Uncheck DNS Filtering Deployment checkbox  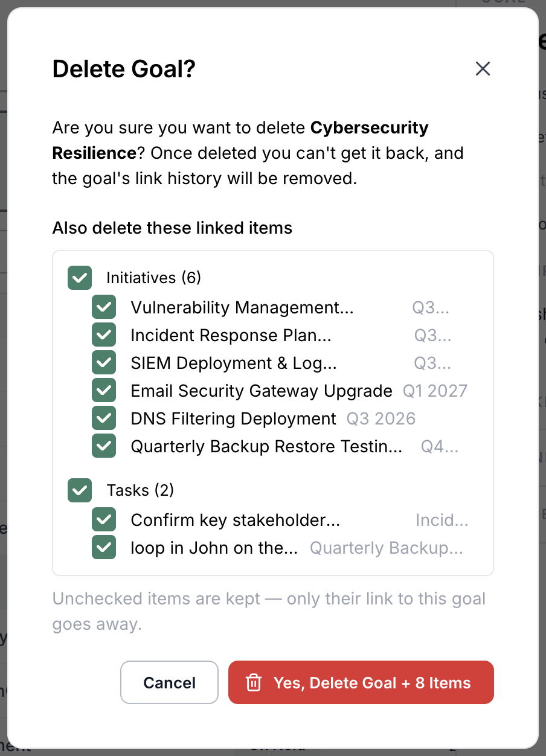tap(104, 418)
